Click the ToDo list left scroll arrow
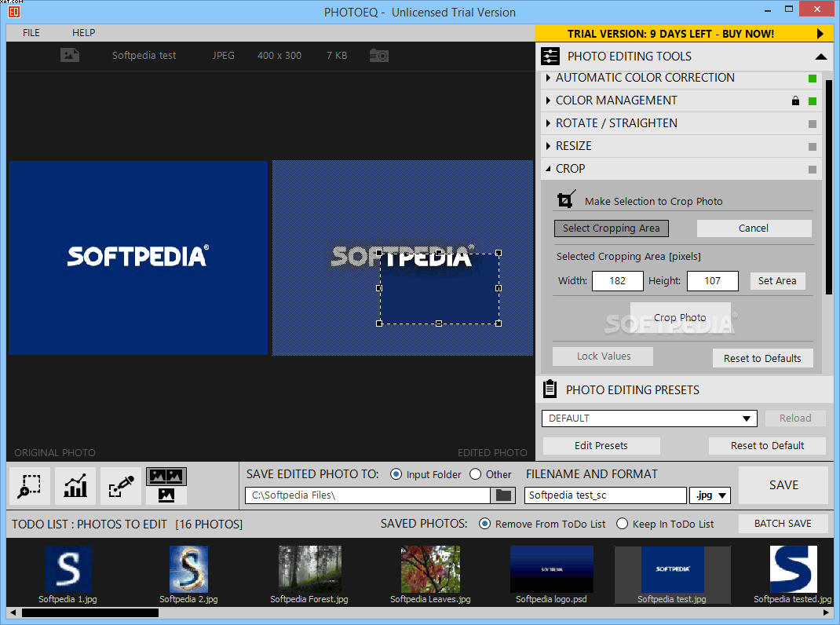The height and width of the screenshot is (625, 840). tap(13, 612)
